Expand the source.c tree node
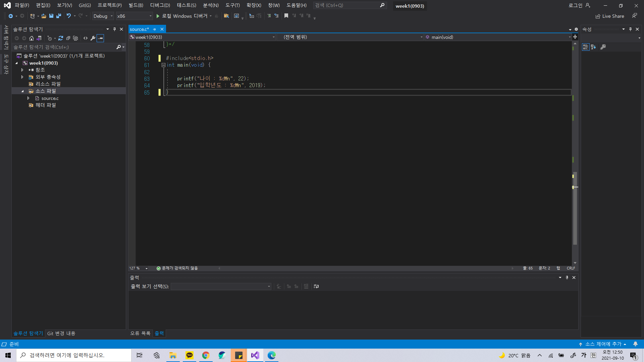Image resolution: width=644 pixels, height=362 pixels. click(29, 98)
